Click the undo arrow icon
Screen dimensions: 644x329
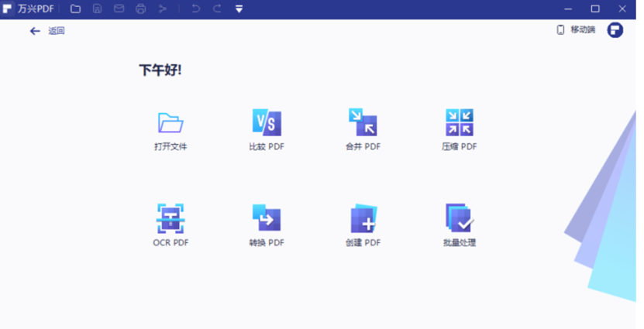(x=195, y=9)
